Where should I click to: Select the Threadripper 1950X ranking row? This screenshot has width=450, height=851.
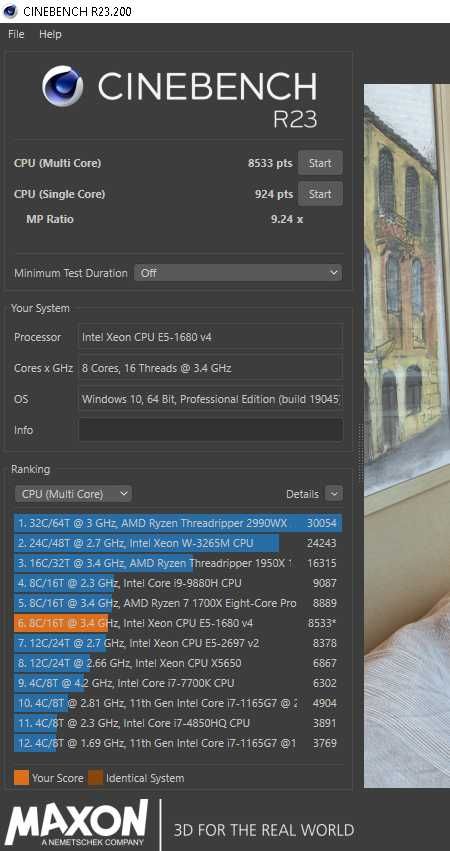click(x=178, y=563)
